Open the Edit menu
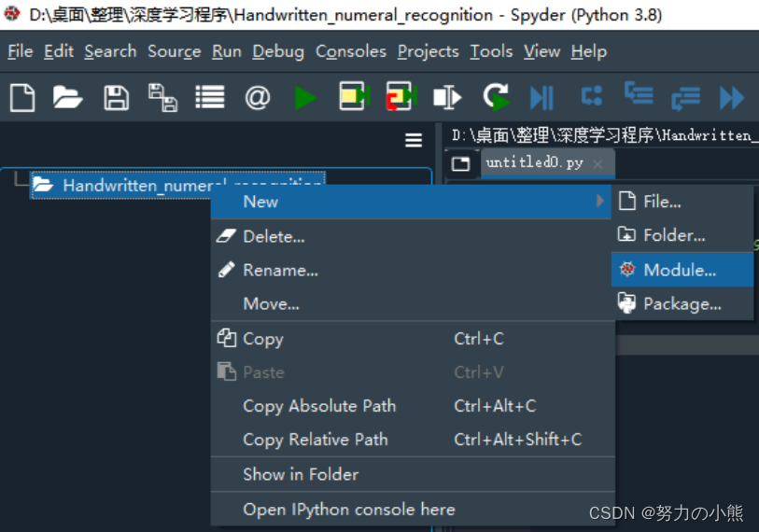Viewport: 759px width, 532px height. pyautogui.click(x=59, y=51)
